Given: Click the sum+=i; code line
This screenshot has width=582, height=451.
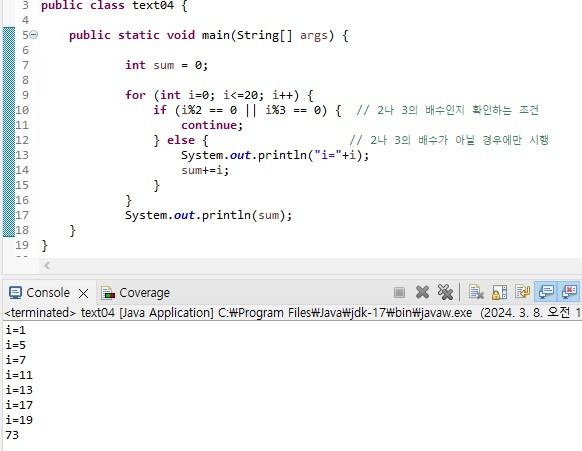Looking at the screenshot, I should (x=205, y=170).
